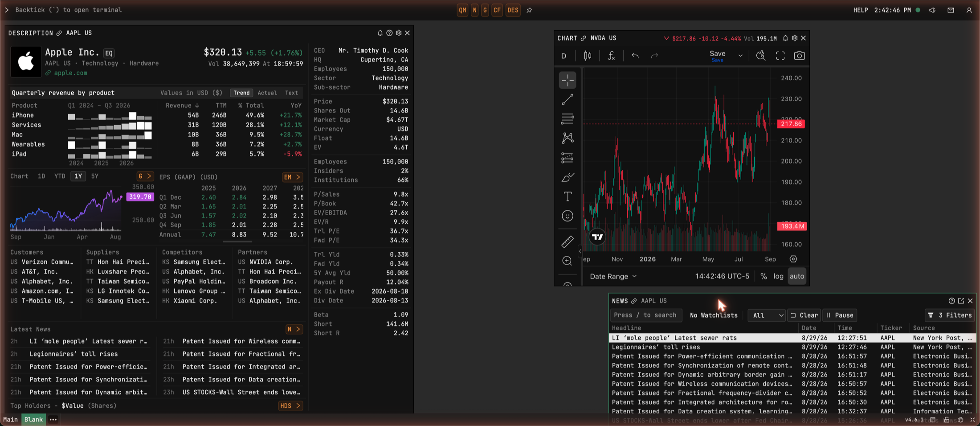Activate the zoom in tool on chart
Image resolution: width=980 pixels, height=426 pixels.
click(x=567, y=261)
